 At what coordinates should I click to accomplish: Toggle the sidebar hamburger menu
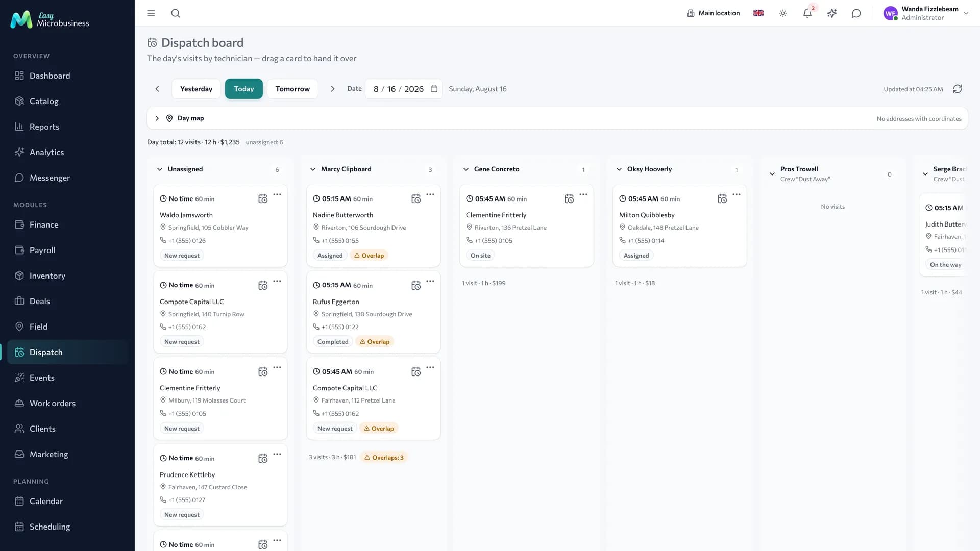tap(151, 13)
